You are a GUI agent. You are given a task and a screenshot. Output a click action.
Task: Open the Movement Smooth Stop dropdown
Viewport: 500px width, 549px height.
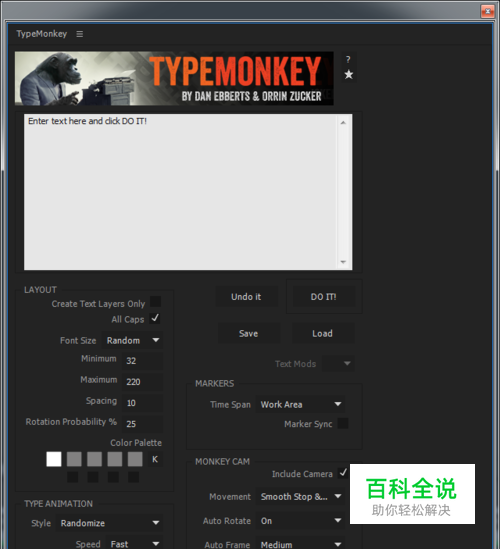pos(300,496)
